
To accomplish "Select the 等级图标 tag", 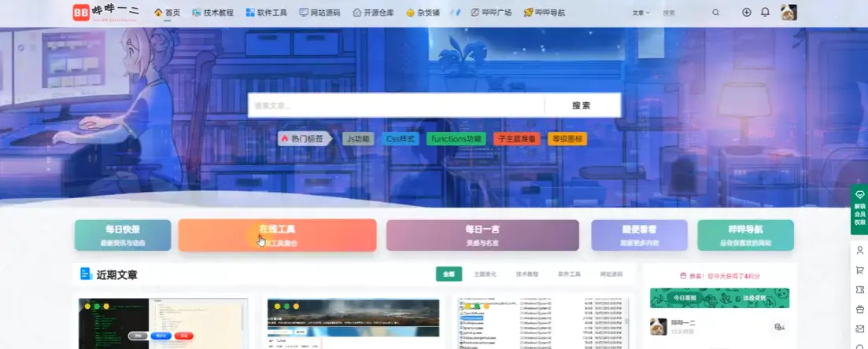I will (567, 139).
